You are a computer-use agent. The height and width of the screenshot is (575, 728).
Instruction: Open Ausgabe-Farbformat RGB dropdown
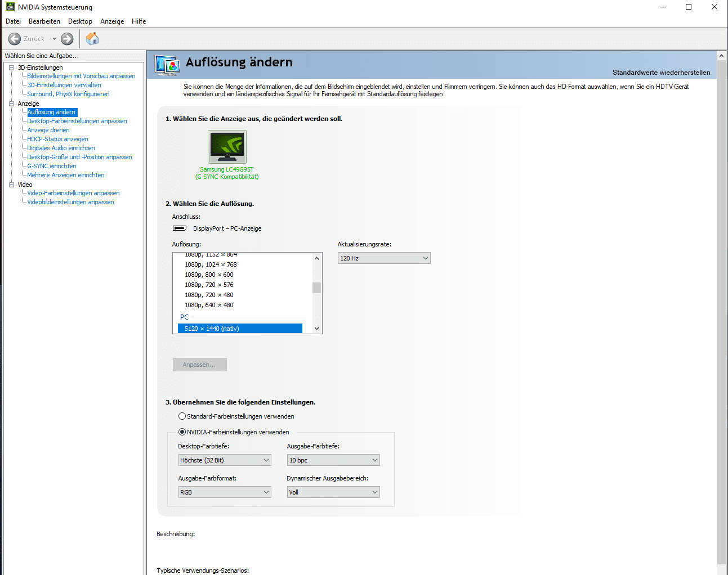(225, 492)
